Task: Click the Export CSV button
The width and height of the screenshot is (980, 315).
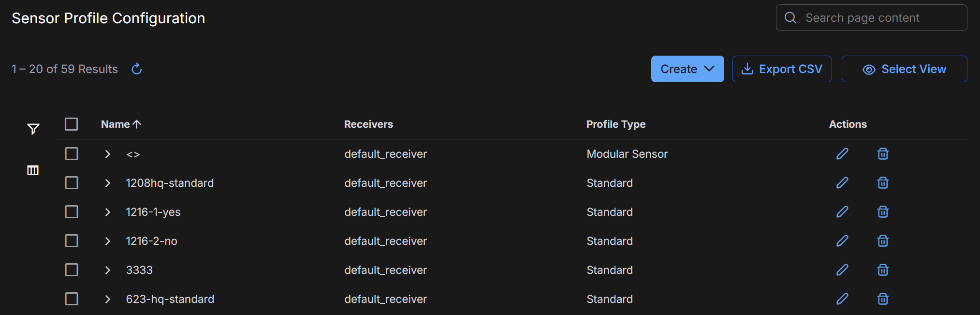Action: 782,69
